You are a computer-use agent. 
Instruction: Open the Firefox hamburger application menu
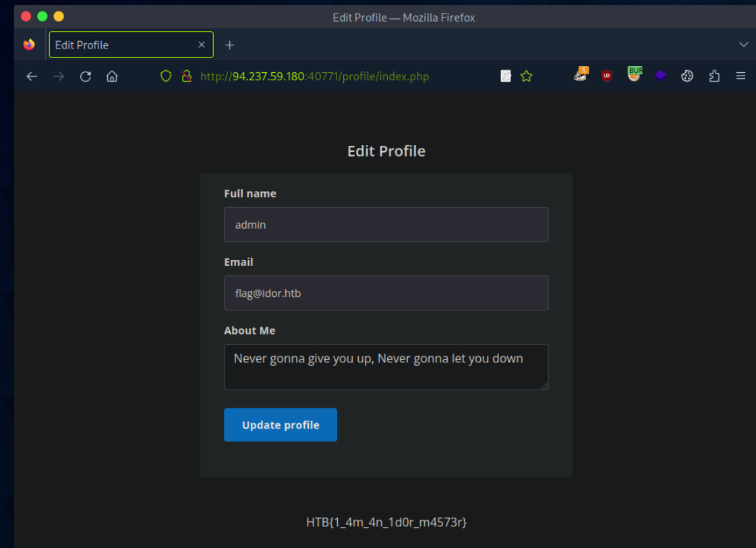(x=740, y=76)
